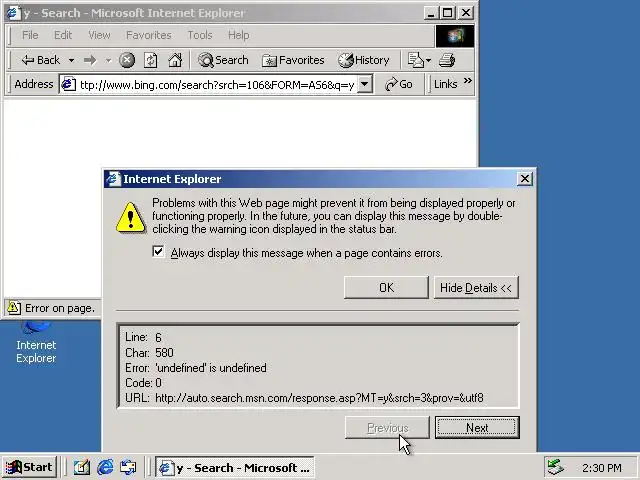Click the Outlook Express quick launch icon
This screenshot has height=480, width=640.
coord(128,467)
